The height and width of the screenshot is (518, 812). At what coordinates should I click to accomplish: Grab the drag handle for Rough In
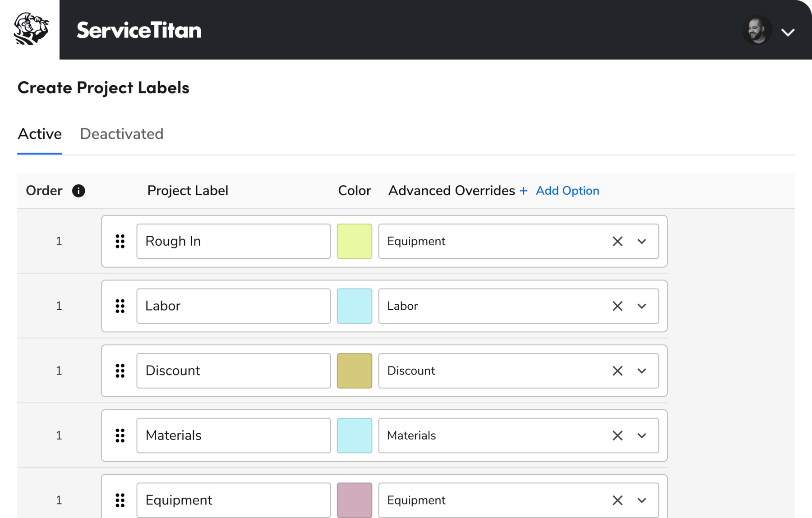click(120, 241)
